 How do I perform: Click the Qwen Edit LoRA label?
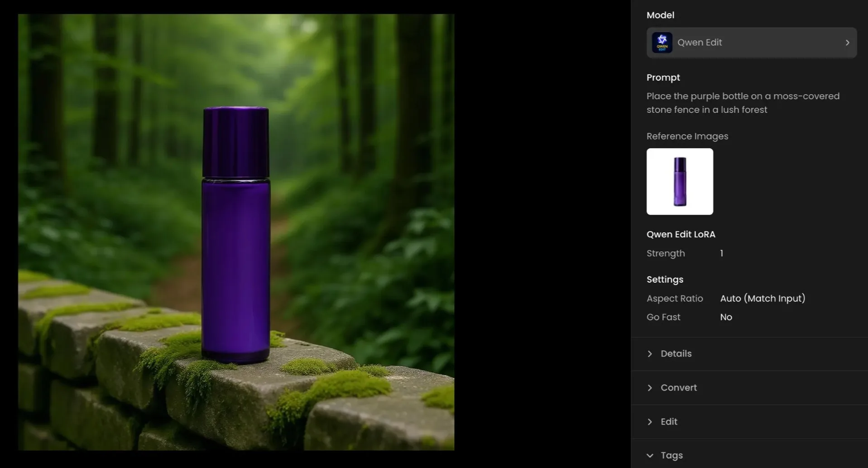[x=681, y=234]
